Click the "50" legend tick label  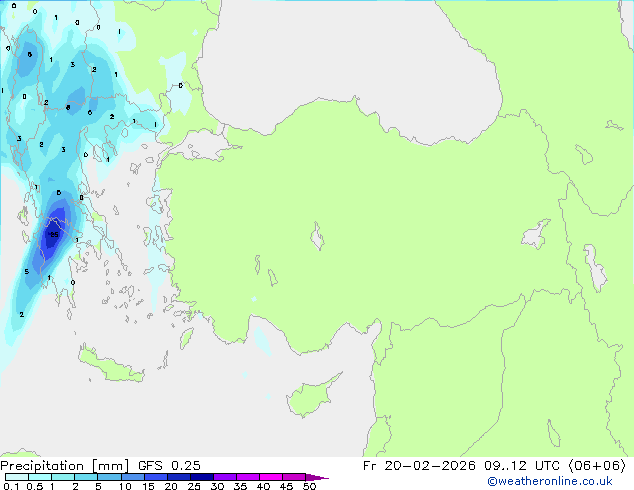point(309,486)
